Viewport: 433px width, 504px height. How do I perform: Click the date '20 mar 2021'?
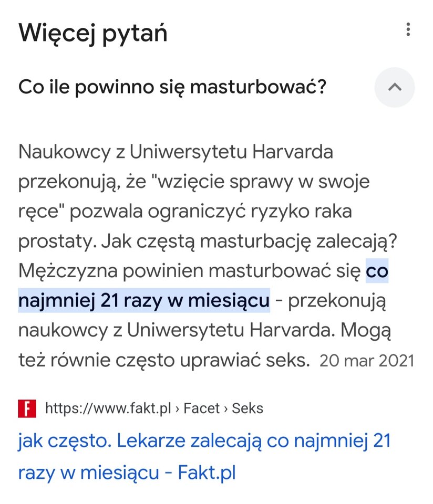(368, 361)
